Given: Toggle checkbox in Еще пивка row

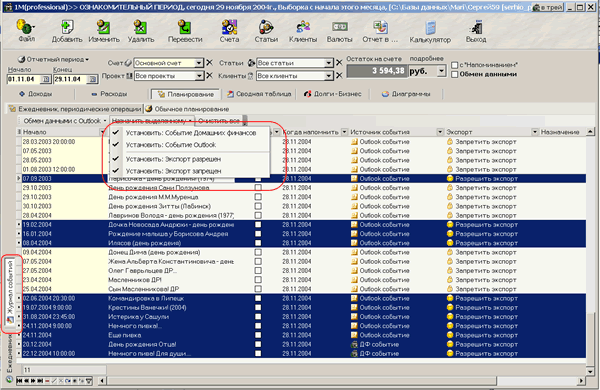Looking at the screenshot, I should pos(258,335).
